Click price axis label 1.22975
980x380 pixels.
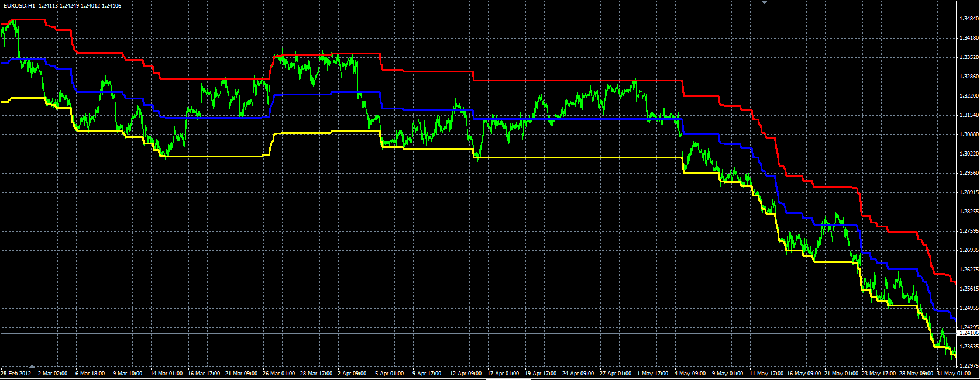click(969, 366)
